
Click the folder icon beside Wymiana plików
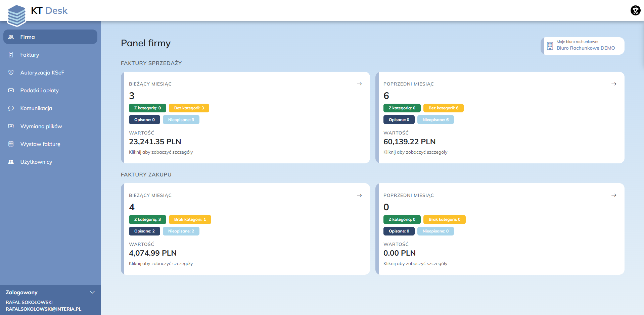[x=11, y=126]
